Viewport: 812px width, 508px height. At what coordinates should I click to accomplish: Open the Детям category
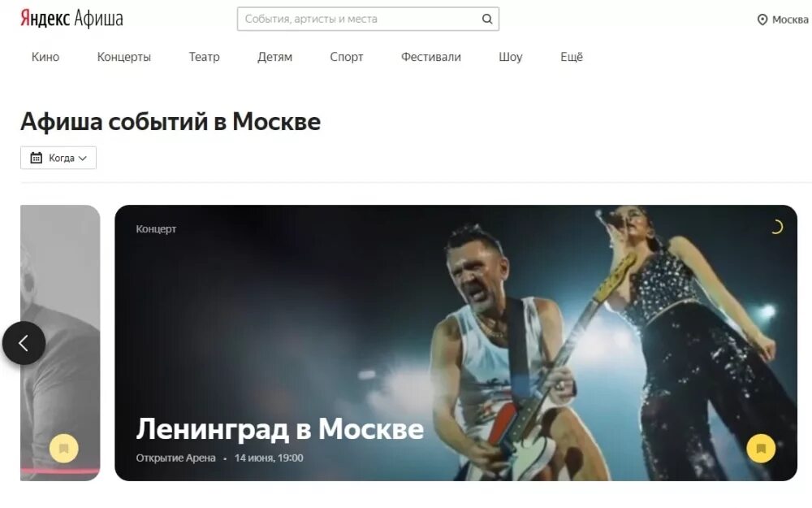pyautogui.click(x=274, y=57)
